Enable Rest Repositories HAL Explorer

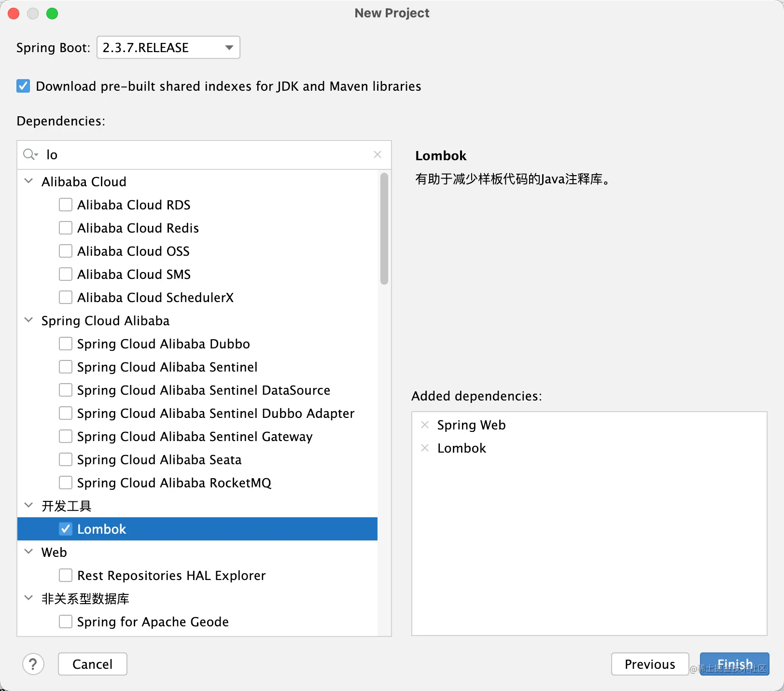(66, 575)
